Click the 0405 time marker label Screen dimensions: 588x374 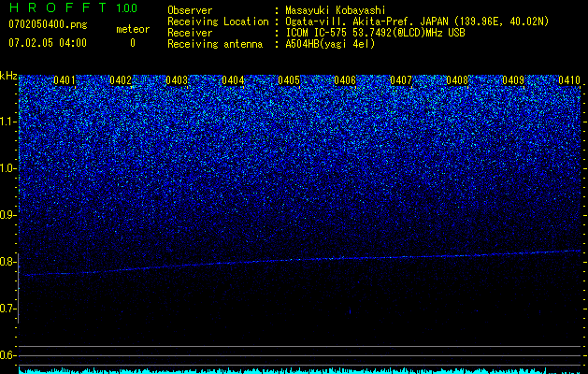pos(289,80)
